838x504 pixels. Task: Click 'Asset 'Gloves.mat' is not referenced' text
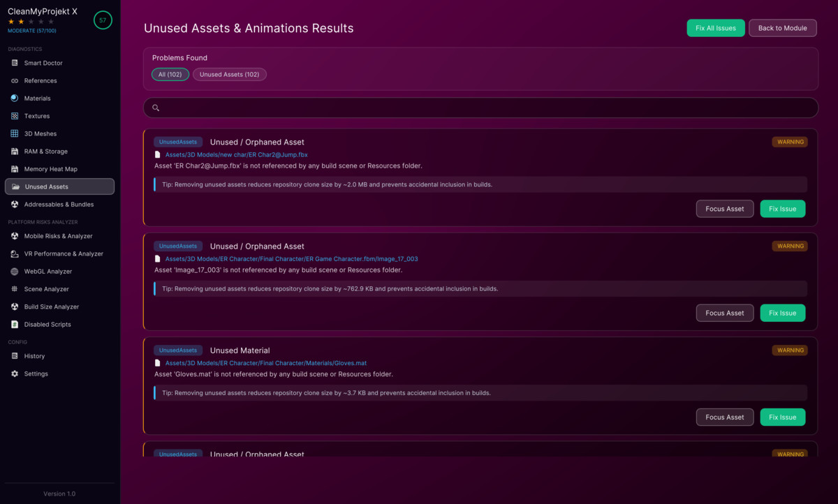(274, 374)
